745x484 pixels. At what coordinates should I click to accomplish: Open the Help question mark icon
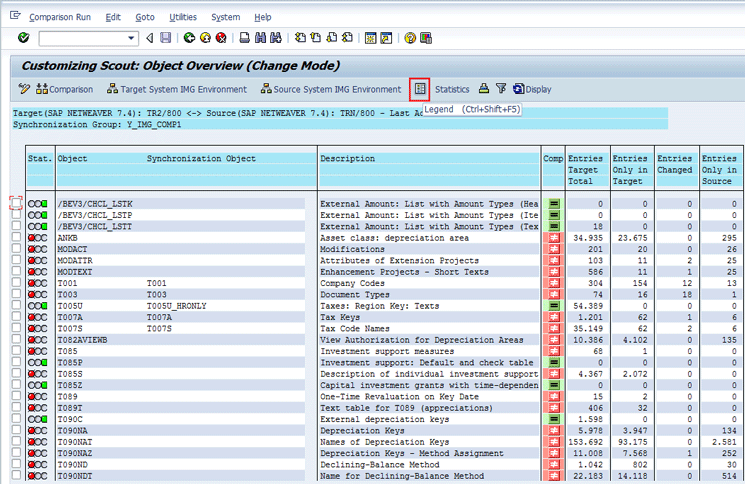pos(410,38)
